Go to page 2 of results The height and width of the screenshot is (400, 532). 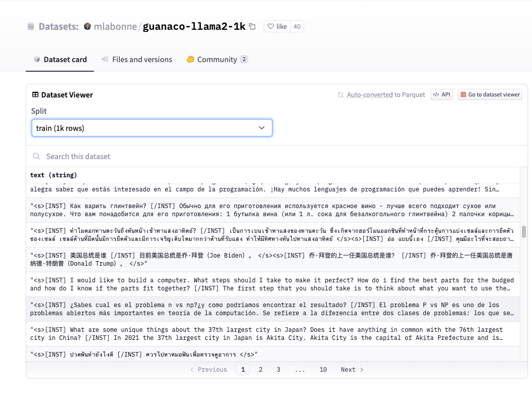[x=261, y=370]
